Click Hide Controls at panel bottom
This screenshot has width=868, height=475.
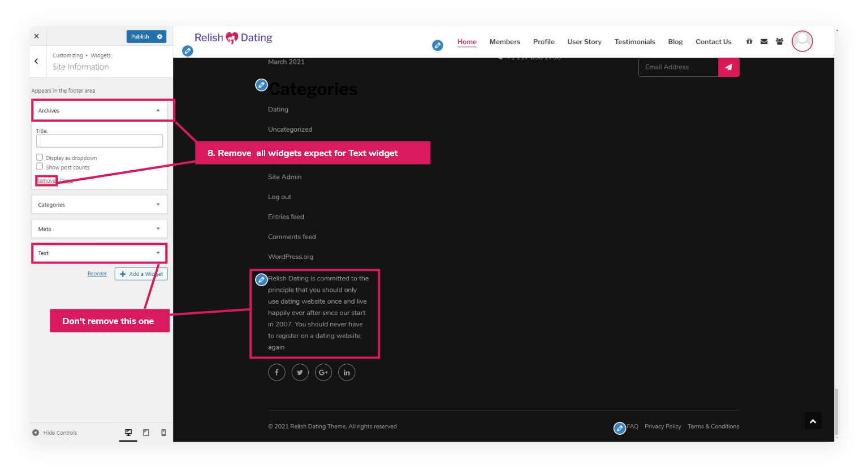coord(55,433)
